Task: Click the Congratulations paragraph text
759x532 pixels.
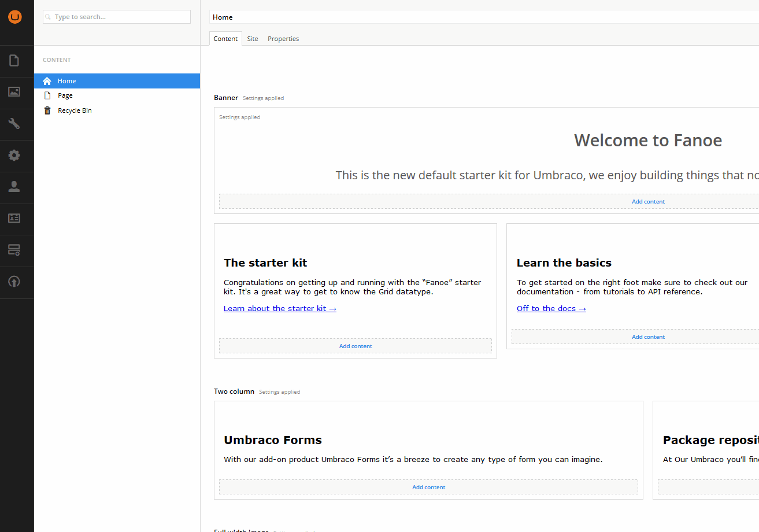Action: [353, 287]
